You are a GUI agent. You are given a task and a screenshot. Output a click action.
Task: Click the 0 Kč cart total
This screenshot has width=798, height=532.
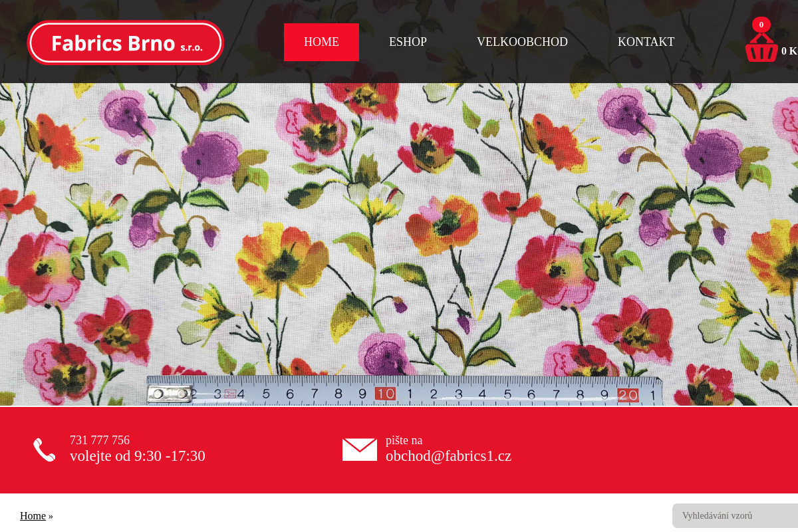click(789, 51)
